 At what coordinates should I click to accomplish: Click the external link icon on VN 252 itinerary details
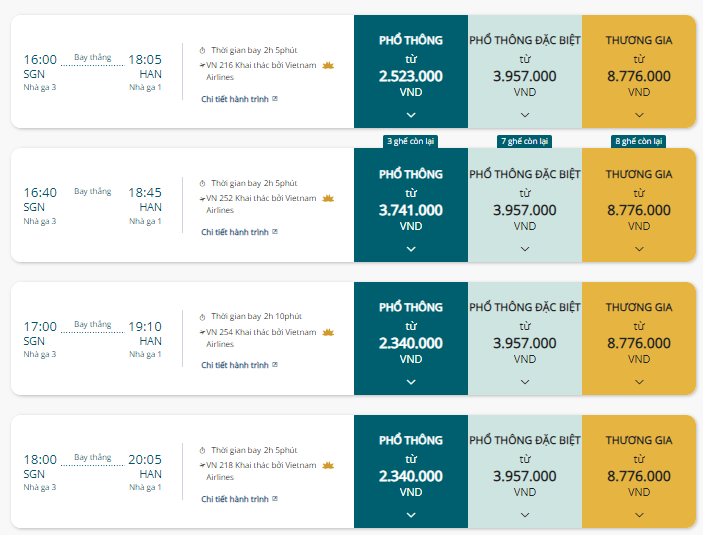(275, 232)
